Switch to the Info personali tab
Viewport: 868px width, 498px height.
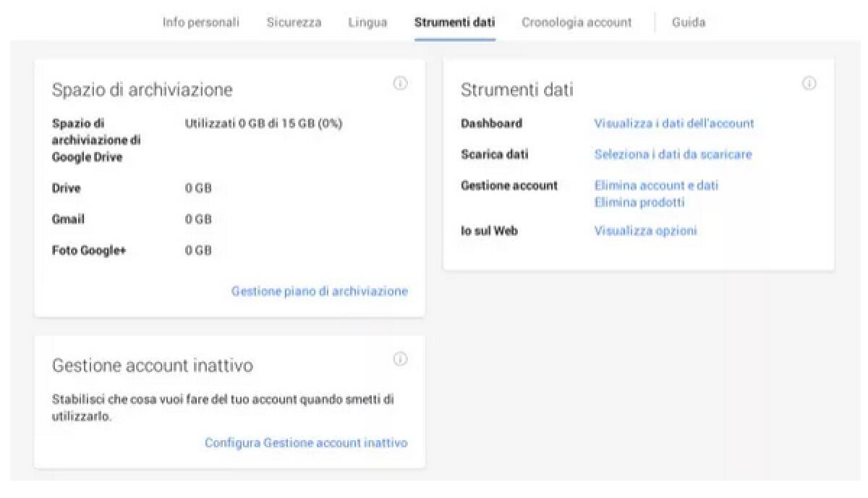[200, 22]
